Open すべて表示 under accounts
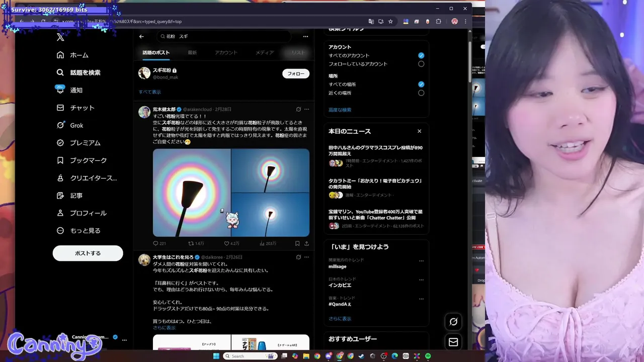644x362 pixels. pos(150,92)
